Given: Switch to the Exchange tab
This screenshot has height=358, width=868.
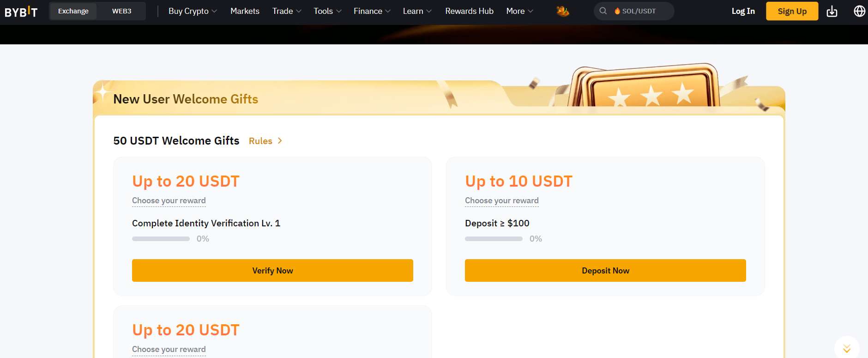Looking at the screenshot, I should pos(73,11).
